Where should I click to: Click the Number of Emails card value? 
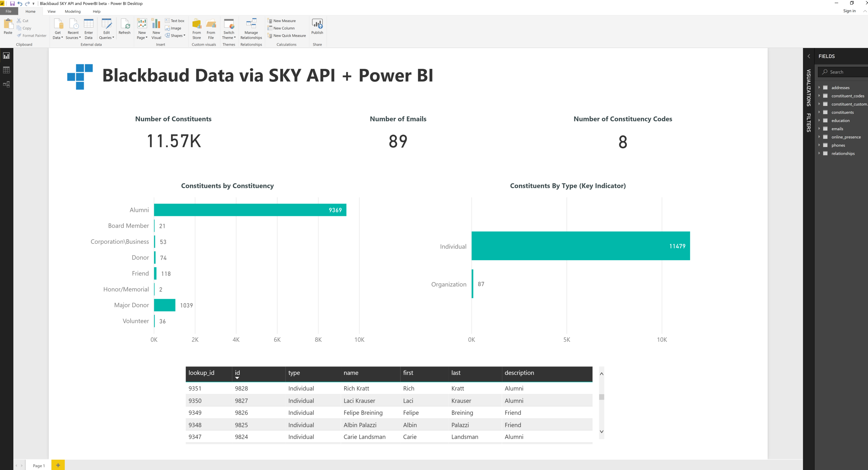click(x=398, y=141)
